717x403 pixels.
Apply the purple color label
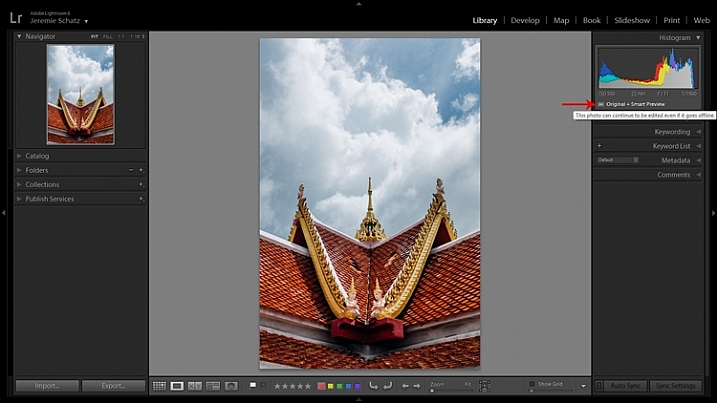358,386
